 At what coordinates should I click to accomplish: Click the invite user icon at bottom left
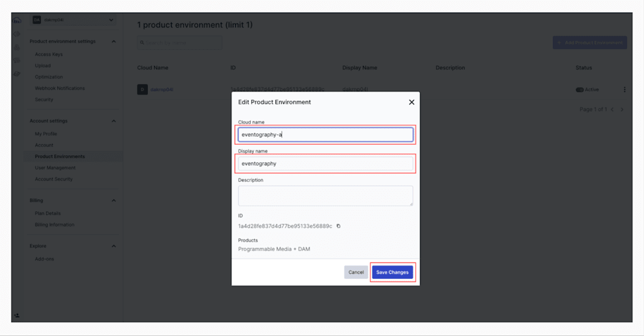point(17,315)
